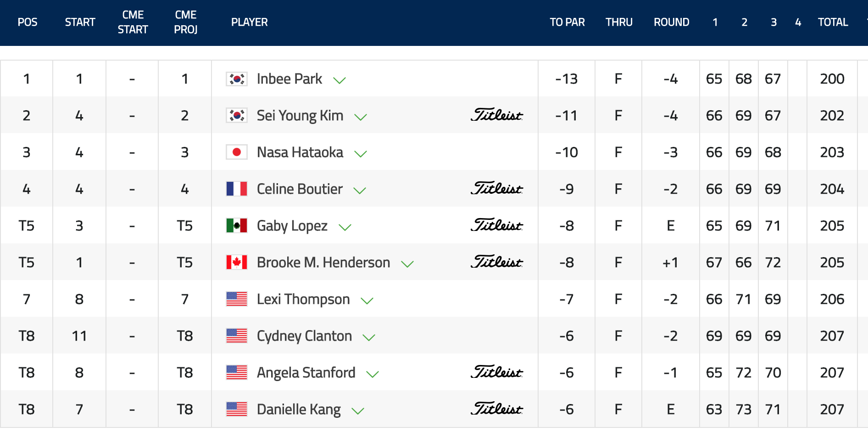Expand Inbee Park's scorecard chevron
The height and width of the screenshot is (438, 868).
(x=339, y=81)
